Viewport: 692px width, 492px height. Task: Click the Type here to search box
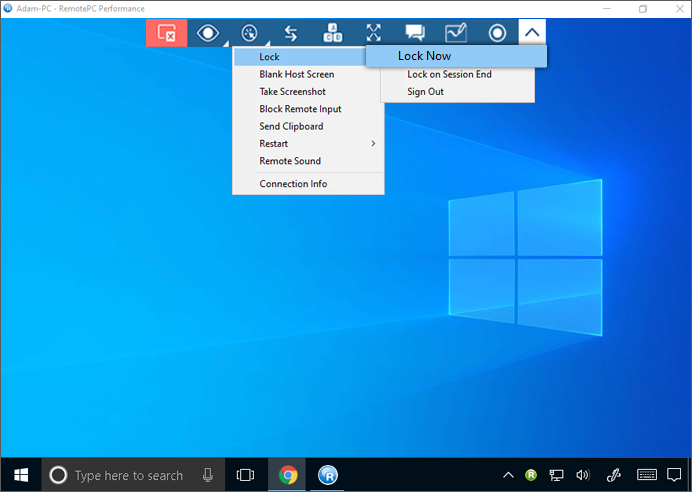(129, 475)
